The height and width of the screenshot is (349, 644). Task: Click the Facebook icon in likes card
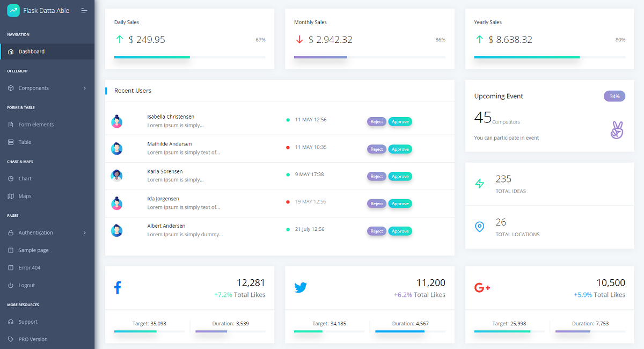[x=118, y=288]
